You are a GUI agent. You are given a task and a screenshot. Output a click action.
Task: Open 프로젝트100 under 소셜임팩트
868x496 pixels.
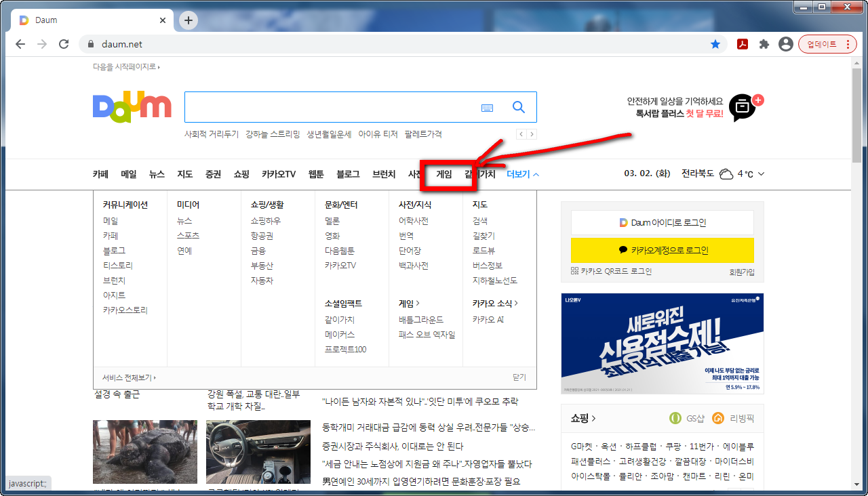[x=346, y=350]
